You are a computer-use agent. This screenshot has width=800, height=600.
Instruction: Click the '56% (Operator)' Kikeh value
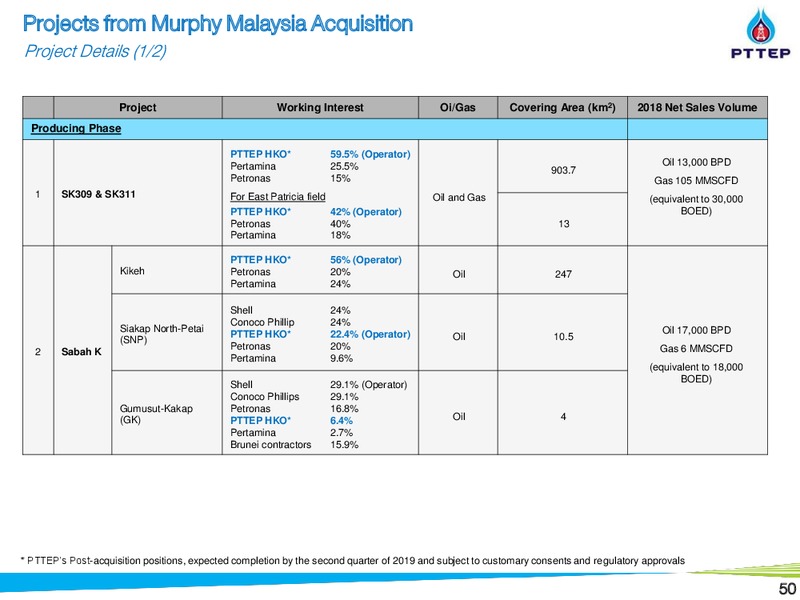pos(365,260)
